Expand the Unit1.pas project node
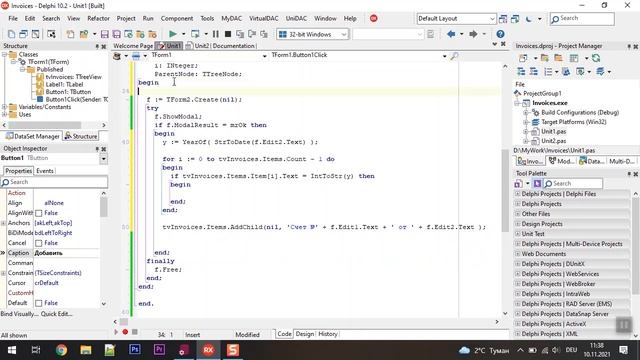This screenshot has width=640, height=360. click(526, 132)
